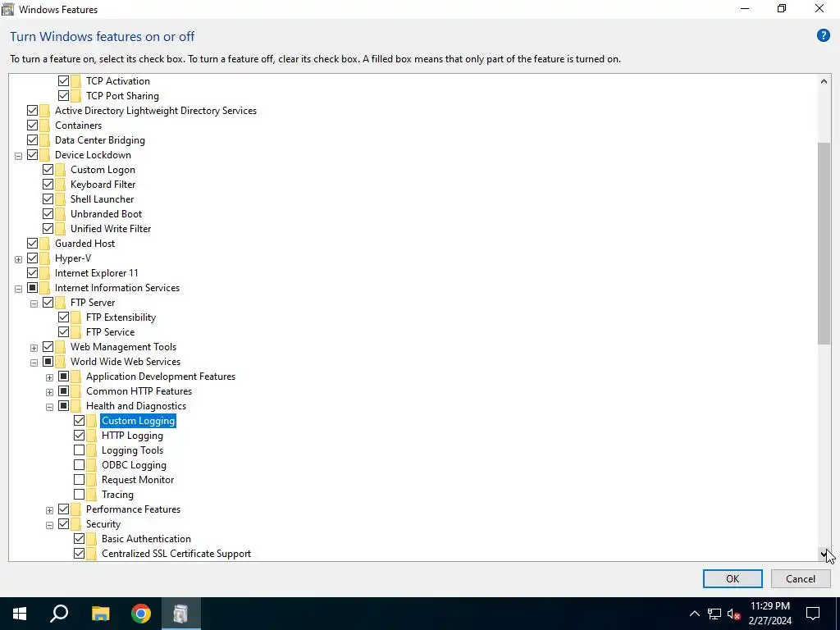Click folder icon beside Tracing
Image resolution: width=840 pixels, height=630 pixels.
coord(91,495)
